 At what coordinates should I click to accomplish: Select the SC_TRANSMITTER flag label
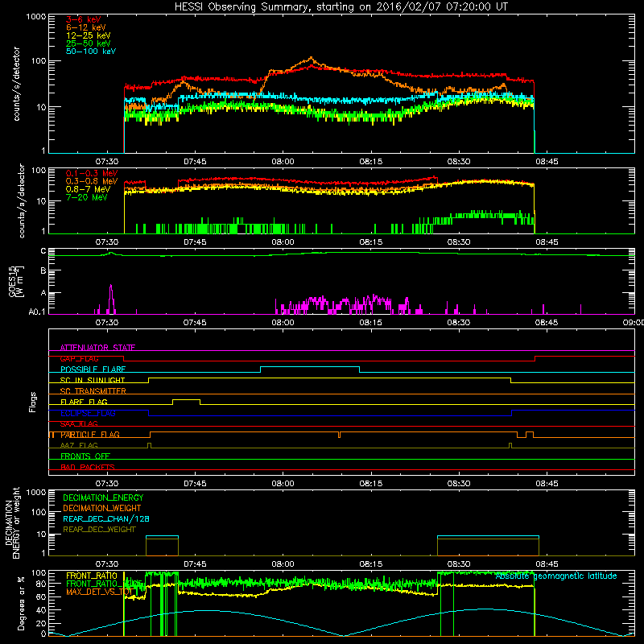tap(93, 391)
